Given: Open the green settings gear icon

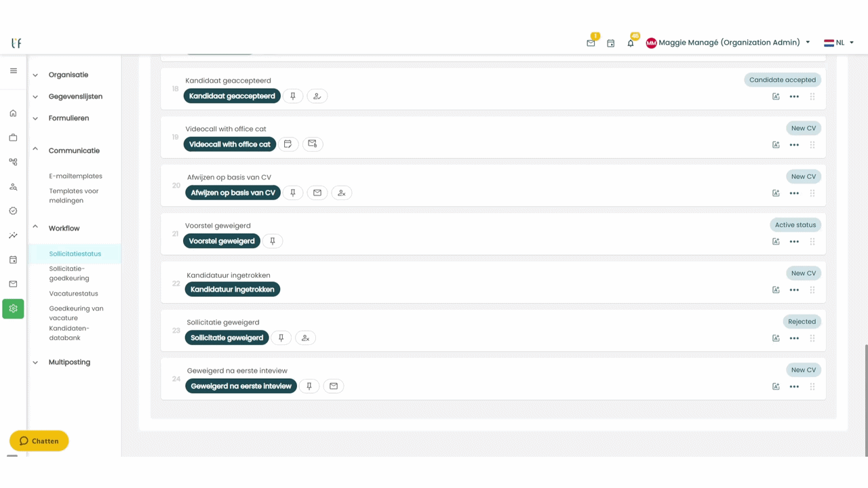Looking at the screenshot, I should 13,308.
